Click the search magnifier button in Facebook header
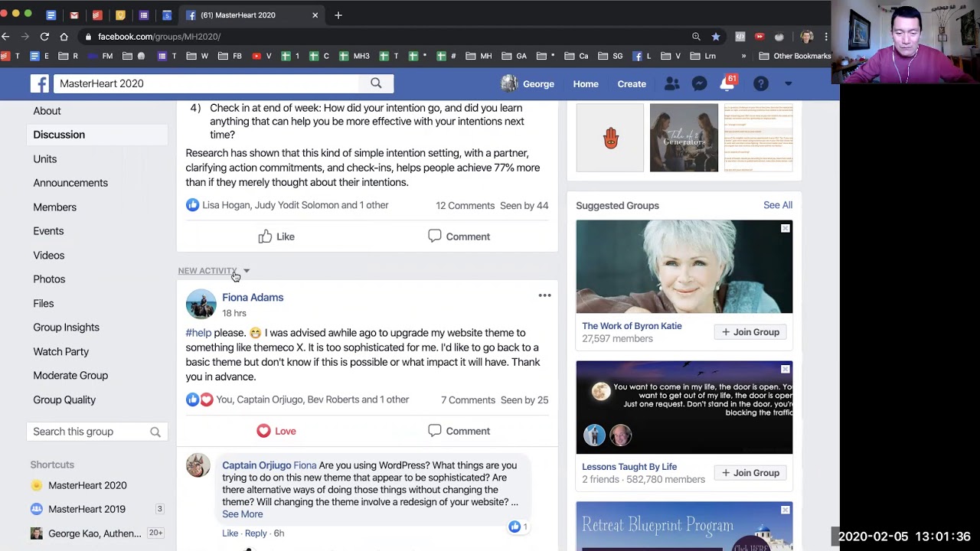Image resolution: width=980 pixels, height=551 pixels. 376,83
